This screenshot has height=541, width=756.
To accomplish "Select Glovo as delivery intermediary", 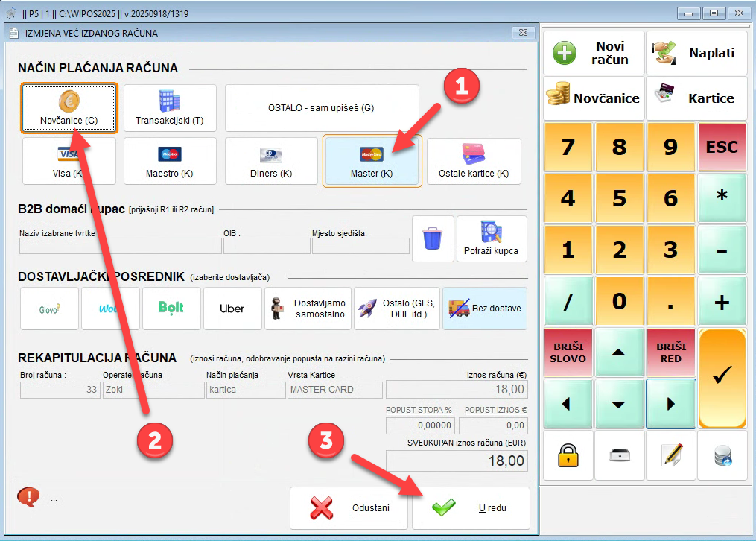I will click(49, 309).
